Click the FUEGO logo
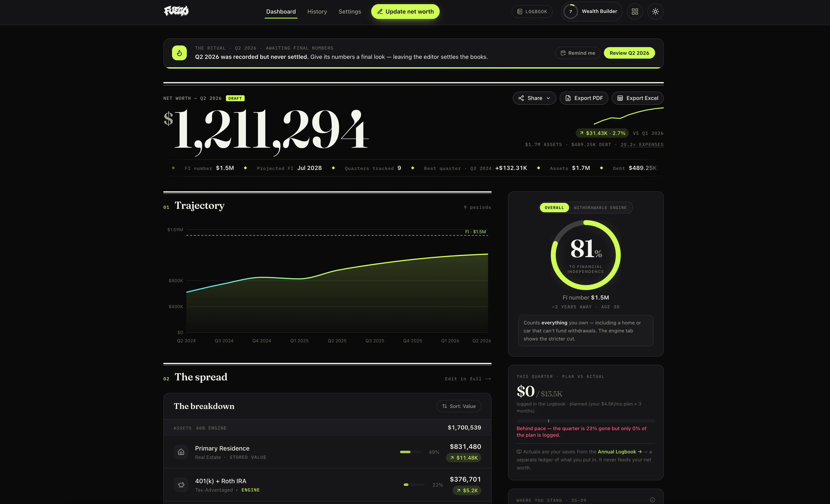The image size is (830, 504). click(176, 11)
